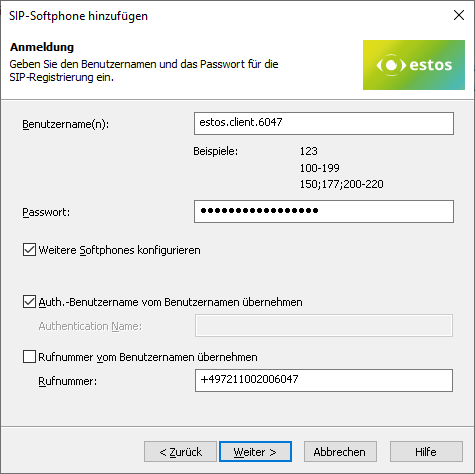The width and height of the screenshot is (475, 474).
Task: Click the Anmeldung heading
Action: coord(42,47)
